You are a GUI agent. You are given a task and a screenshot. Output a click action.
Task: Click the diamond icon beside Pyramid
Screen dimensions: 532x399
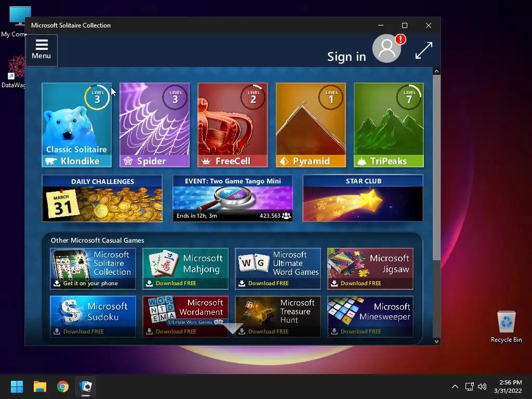(x=284, y=162)
